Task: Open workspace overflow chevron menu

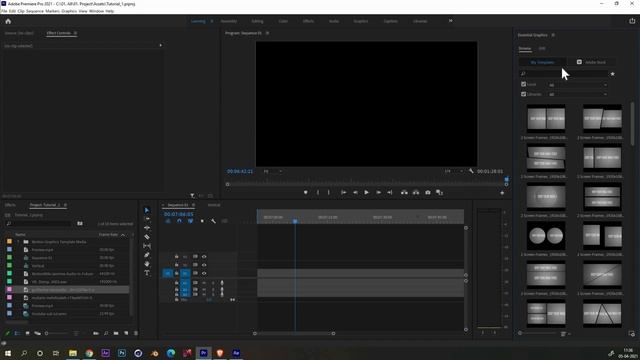Action: point(451,21)
